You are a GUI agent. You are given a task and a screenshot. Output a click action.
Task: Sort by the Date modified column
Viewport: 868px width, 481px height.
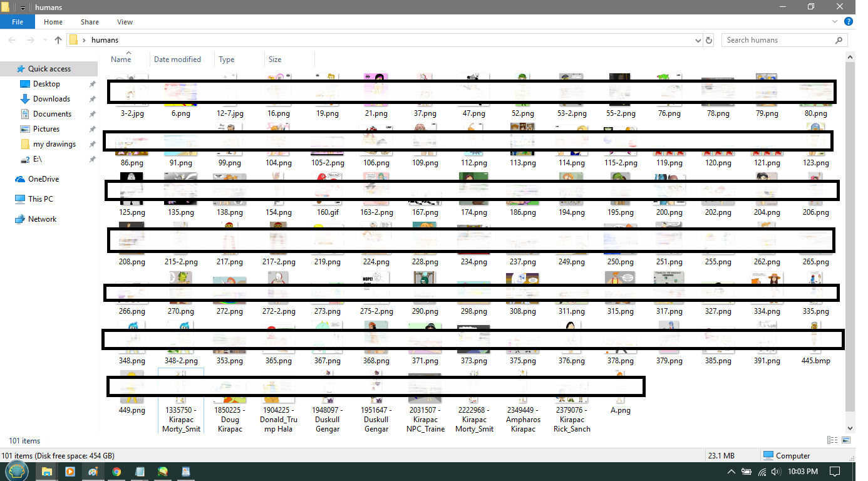pyautogui.click(x=177, y=59)
